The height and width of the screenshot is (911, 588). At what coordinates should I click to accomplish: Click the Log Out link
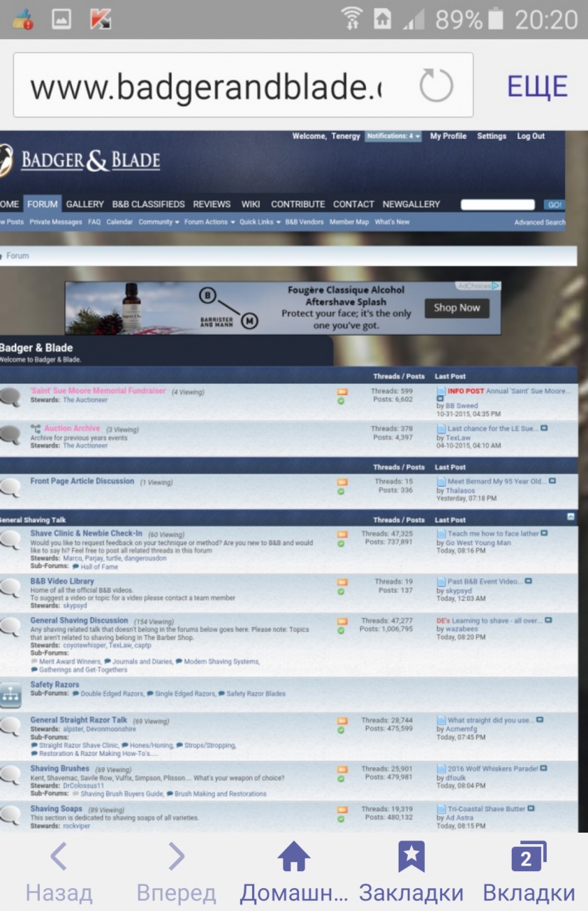[x=530, y=136]
